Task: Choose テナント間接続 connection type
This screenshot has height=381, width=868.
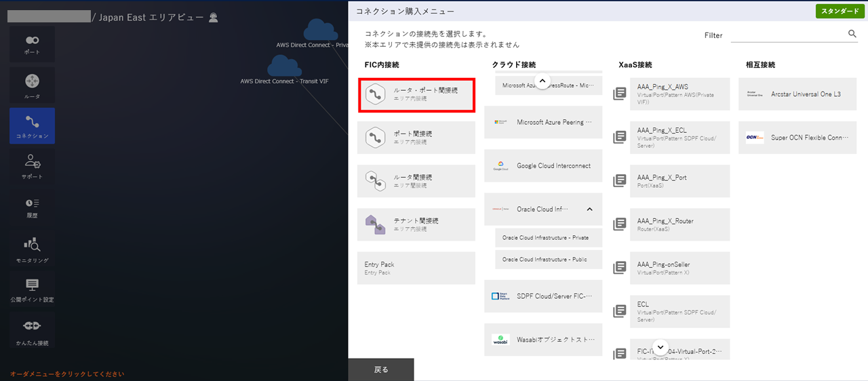Action: coord(416,224)
